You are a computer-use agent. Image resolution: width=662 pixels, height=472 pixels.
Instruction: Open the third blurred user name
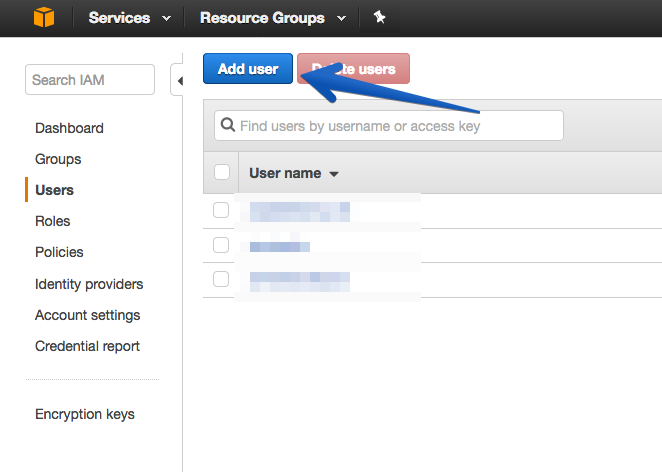coord(300,282)
